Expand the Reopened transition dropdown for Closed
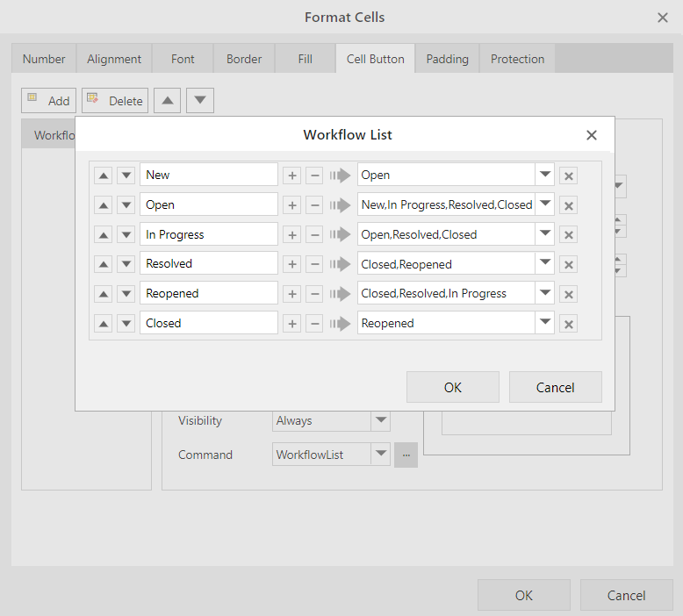Viewport: 683px width, 616px height. click(545, 323)
